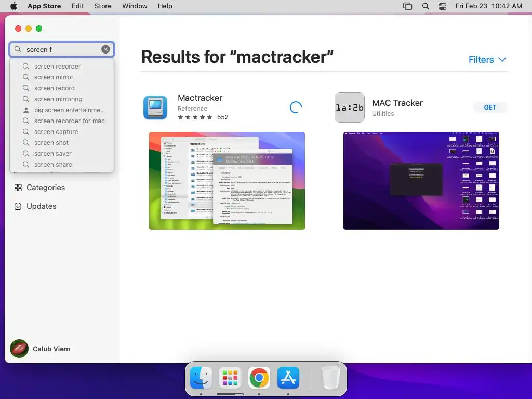Open Control Center in the menu bar
Image resolution: width=532 pixels, height=399 pixels.
[x=443, y=6]
